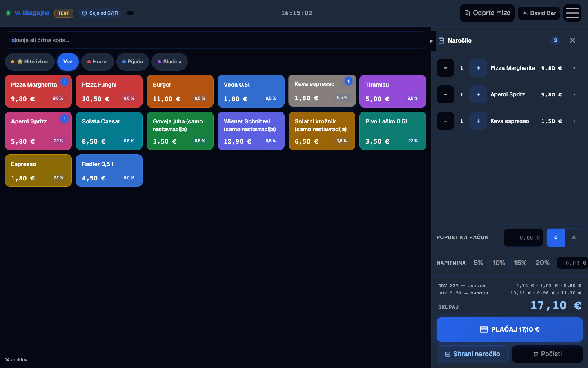Viewport: 588px width, 368px height.
Task: Expand Kava espresso order line options
Action: coord(574,121)
